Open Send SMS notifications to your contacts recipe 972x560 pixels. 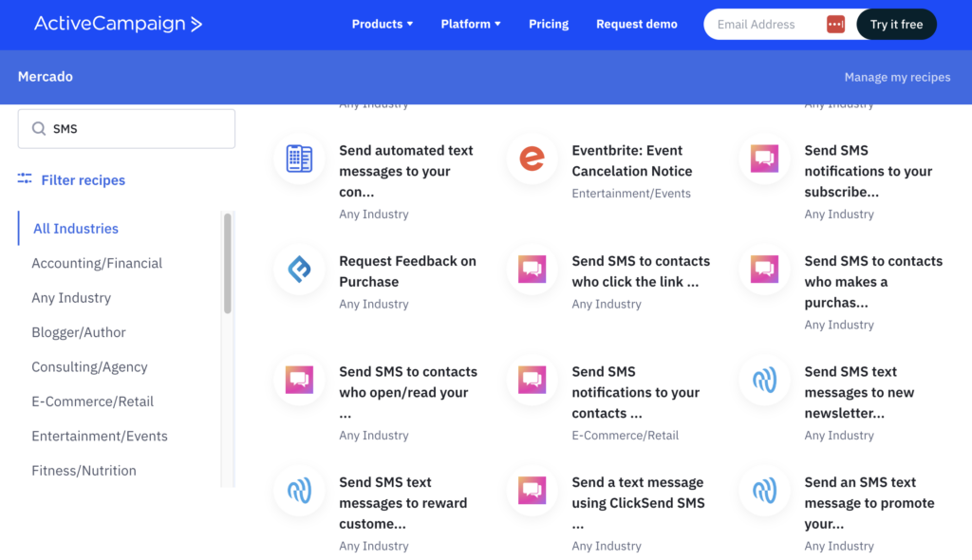point(635,392)
